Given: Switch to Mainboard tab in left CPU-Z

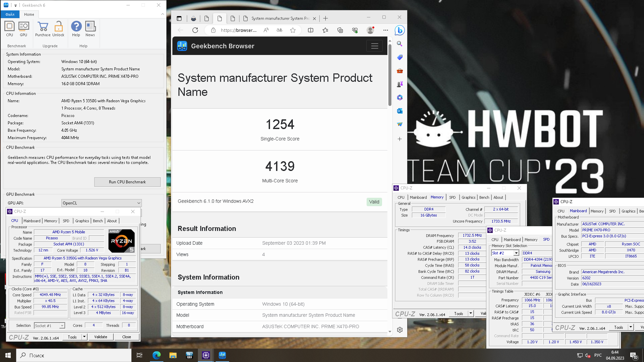Looking at the screenshot, I should [32, 221].
